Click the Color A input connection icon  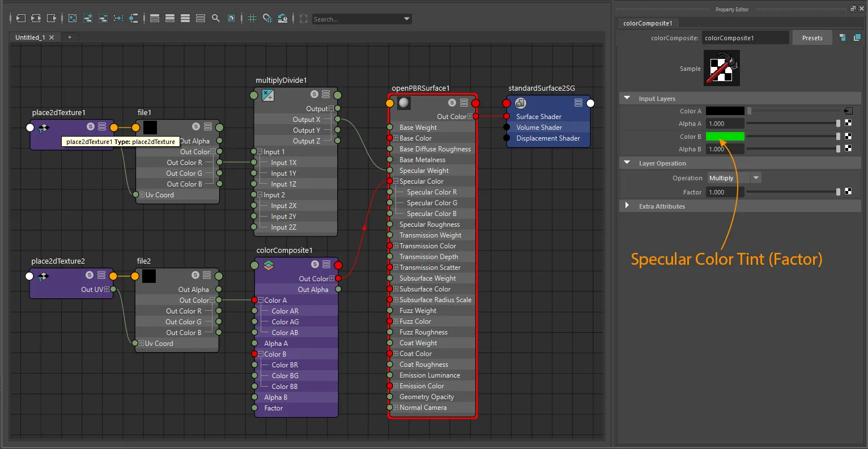(848, 111)
